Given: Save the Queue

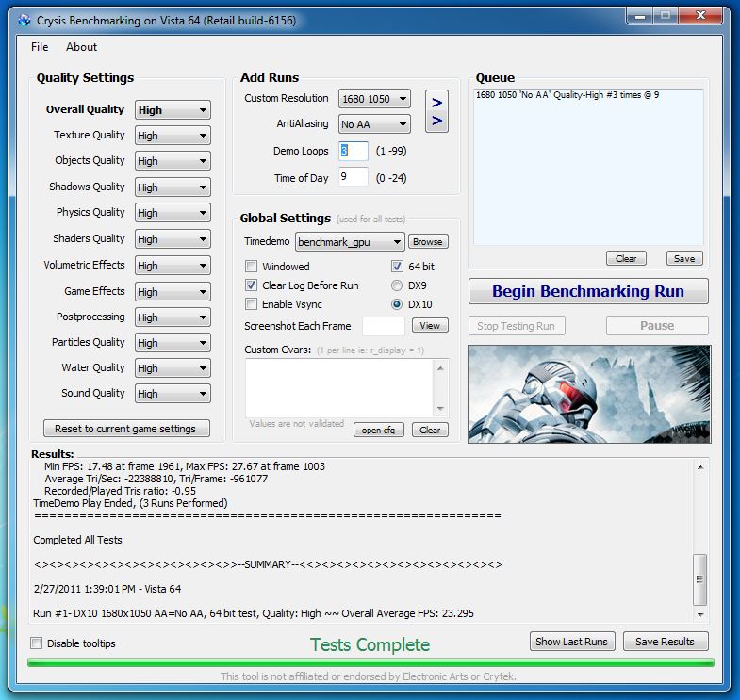Looking at the screenshot, I should 684,258.
